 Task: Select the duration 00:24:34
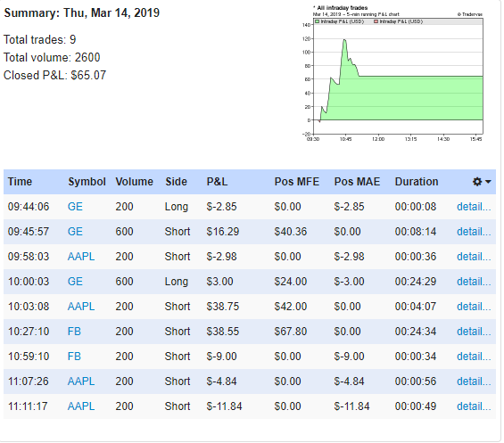click(x=416, y=332)
